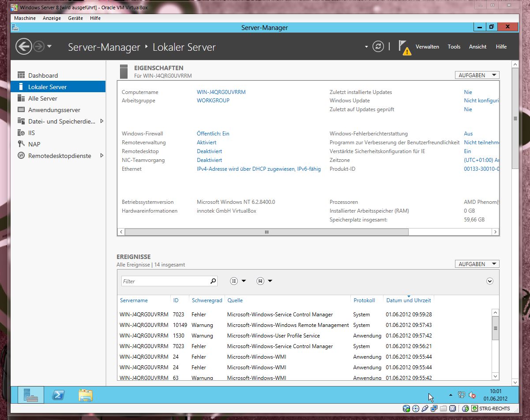Click the Windows-Fehlerberichterstattung Aus link
Screen dimensions: 530x420
tap(468, 134)
